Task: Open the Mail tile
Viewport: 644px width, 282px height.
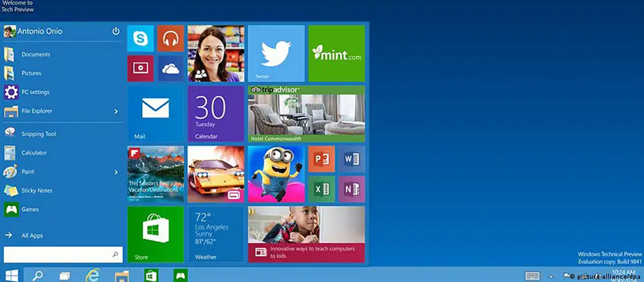Action: point(156,113)
